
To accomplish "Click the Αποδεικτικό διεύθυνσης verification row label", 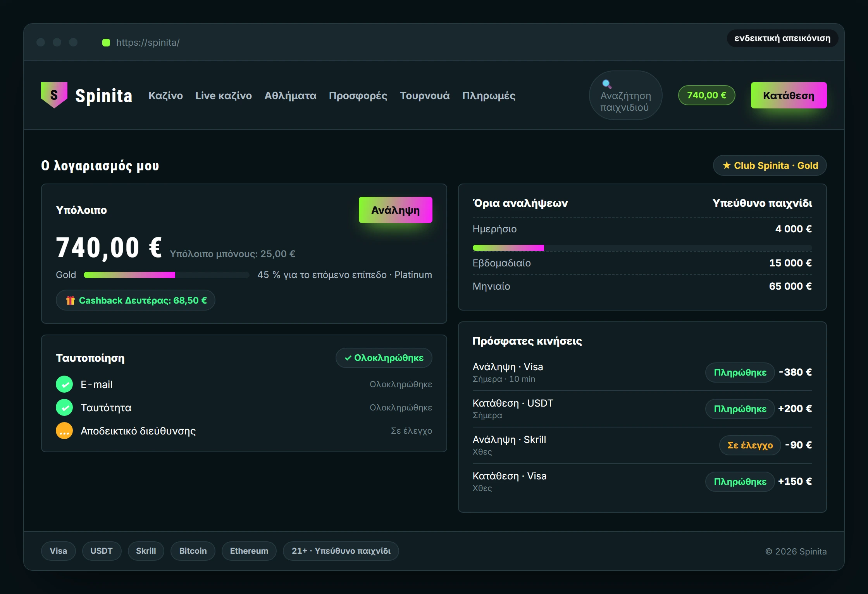I will 138,431.
